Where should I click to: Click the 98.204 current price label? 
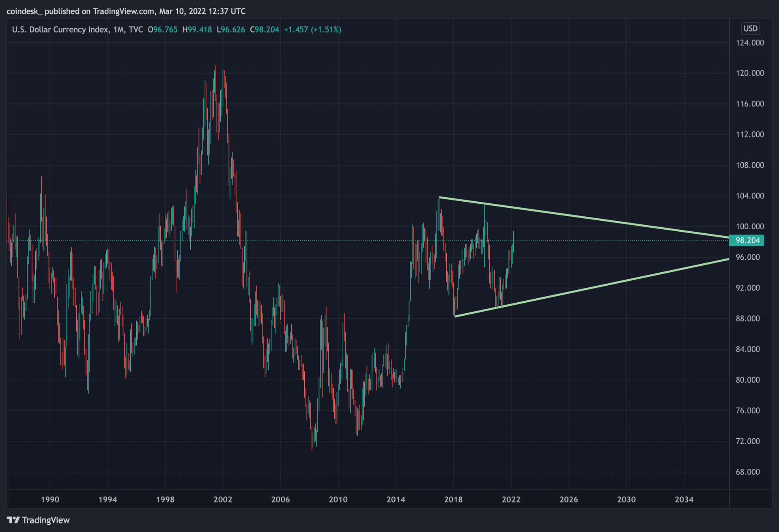click(747, 240)
